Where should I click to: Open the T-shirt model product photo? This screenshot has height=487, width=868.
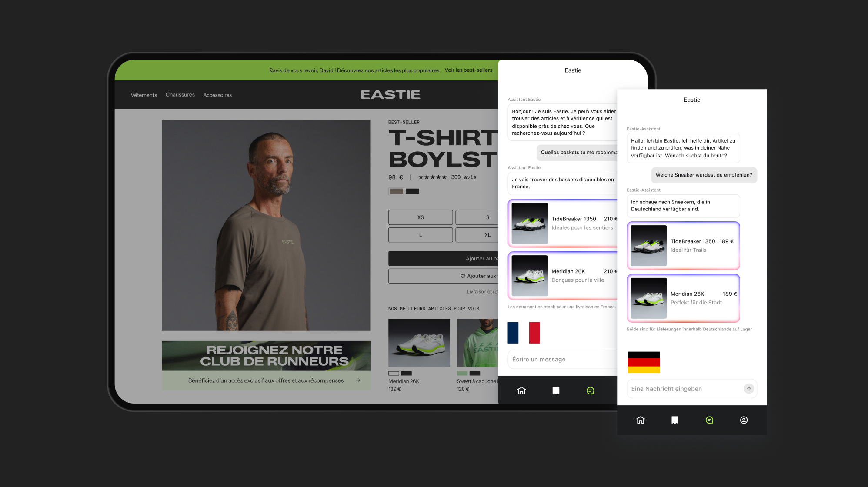[266, 226]
